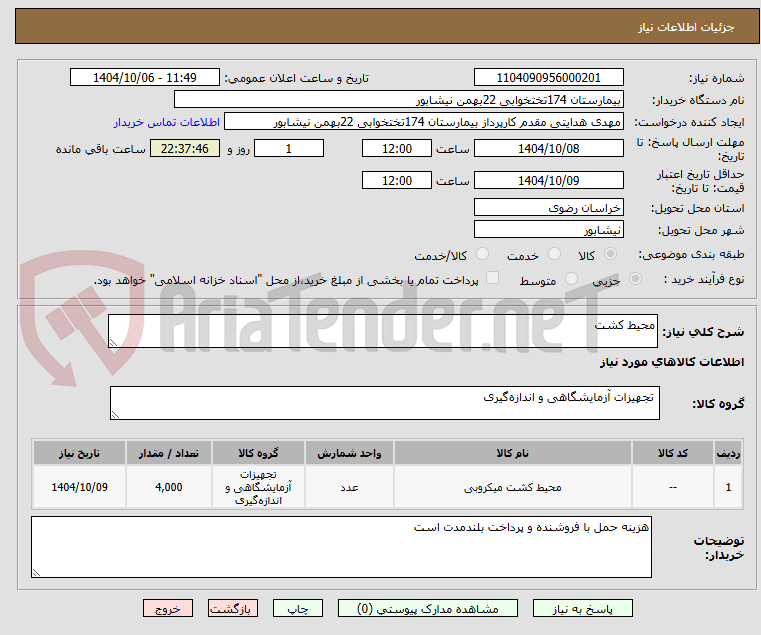The width and height of the screenshot is (761, 635).
Task: Click the resize handle of توضیحات خریدار box
Action: 36,573
